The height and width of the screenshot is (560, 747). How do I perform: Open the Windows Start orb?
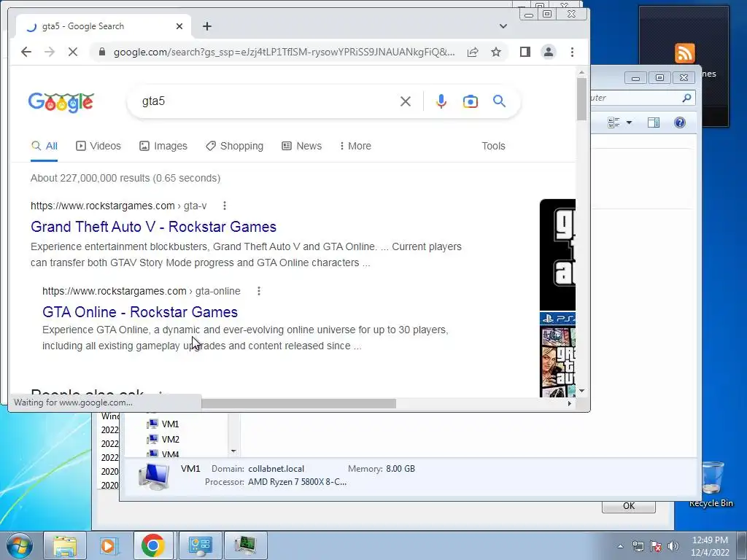(20, 545)
